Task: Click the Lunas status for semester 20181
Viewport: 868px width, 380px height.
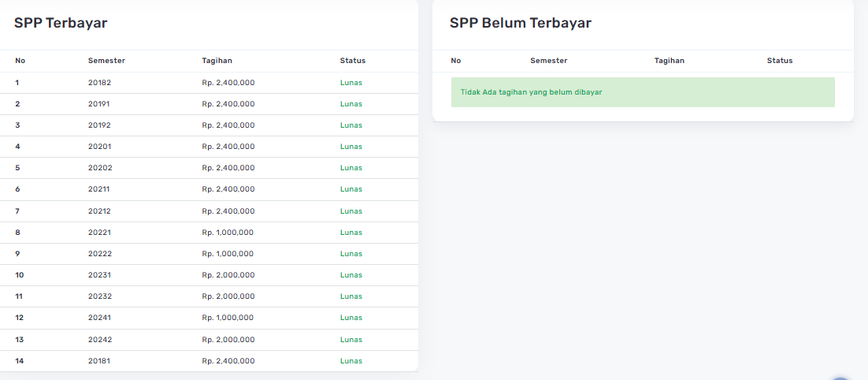Action: click(x=351, y=361)
